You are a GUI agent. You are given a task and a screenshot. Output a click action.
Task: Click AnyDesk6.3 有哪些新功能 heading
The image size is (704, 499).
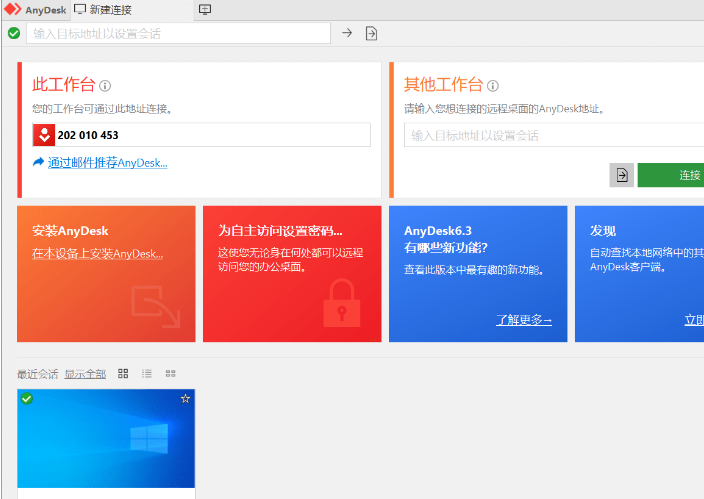point(445,239)
